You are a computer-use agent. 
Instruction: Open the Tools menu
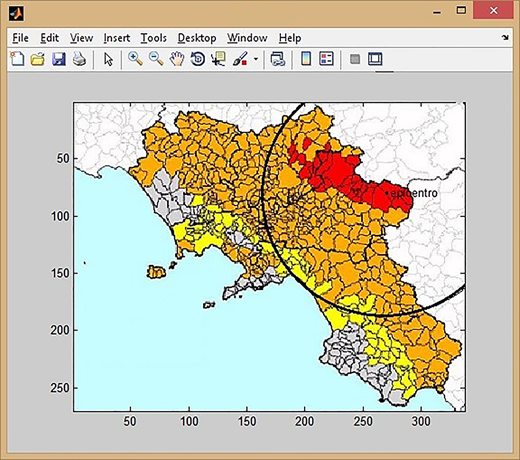[x=153, y=38]
